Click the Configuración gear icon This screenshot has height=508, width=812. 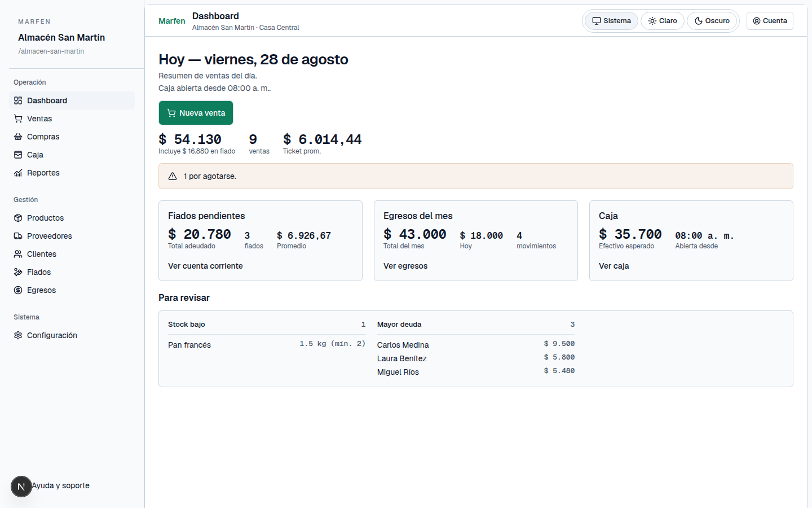18,335
